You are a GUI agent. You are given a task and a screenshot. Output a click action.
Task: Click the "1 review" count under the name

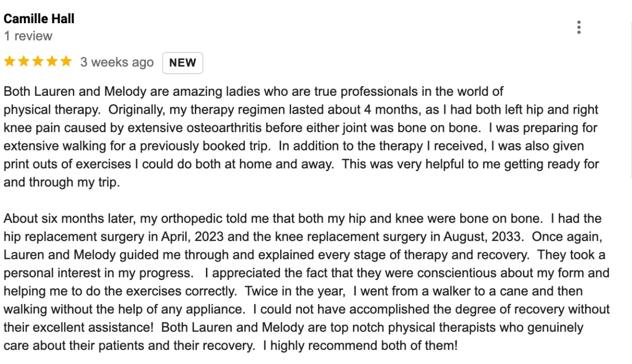click(28, 36)
